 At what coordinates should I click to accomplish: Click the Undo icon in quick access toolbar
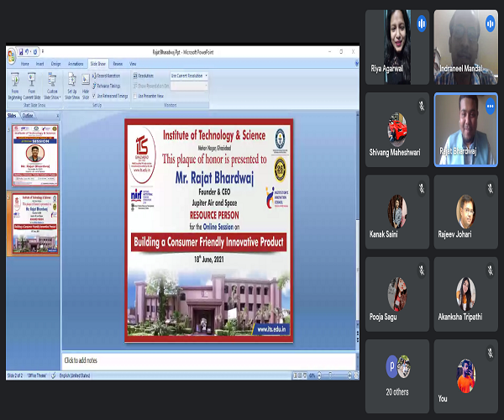[x=28, y=52]
